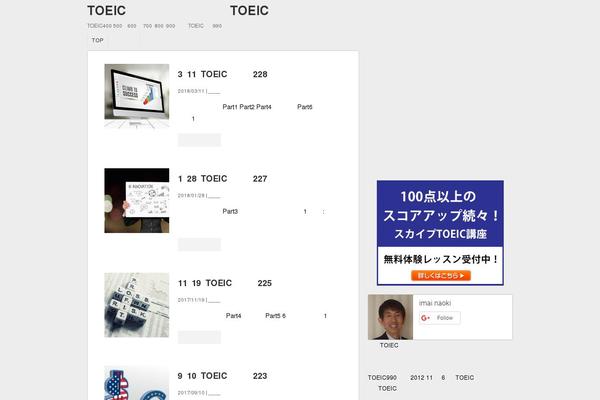Image resolution: width=600 pixels, height=400 pixels.
Task: Click the date 2018/03/11 under post 228
Action: pyautogui.click(x=191, y=91)
